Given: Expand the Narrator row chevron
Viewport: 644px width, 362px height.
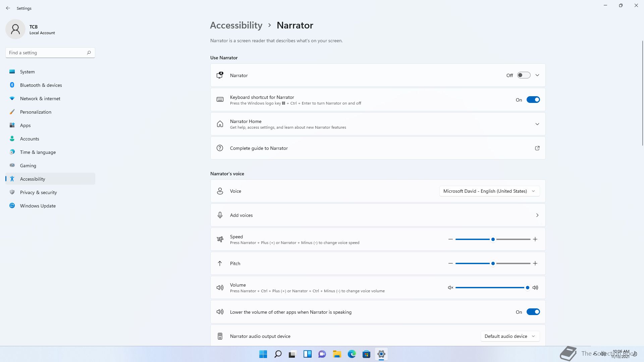Looking at the screenshot, I should [537, 75].
